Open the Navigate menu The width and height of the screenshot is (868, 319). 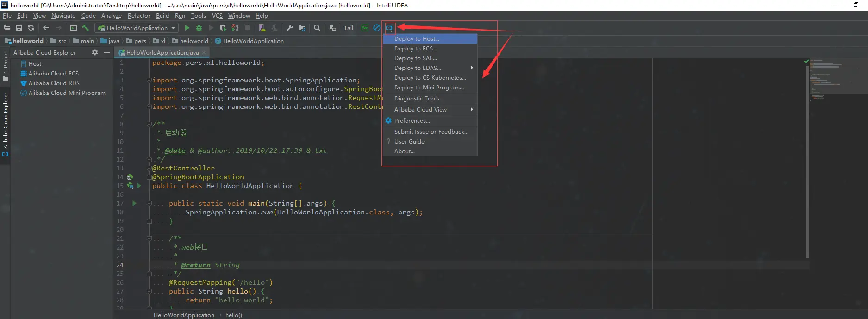[63, 15]
